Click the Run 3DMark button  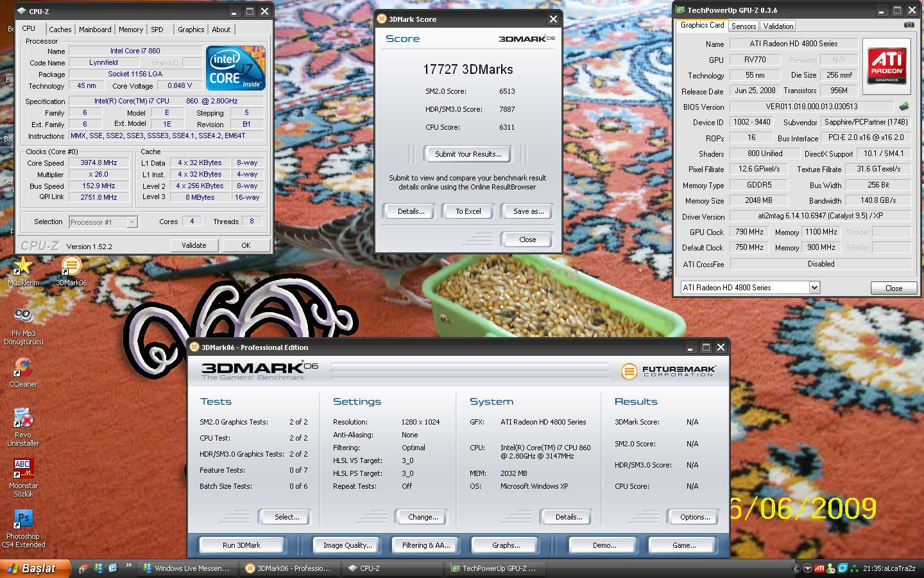point(241,545)
